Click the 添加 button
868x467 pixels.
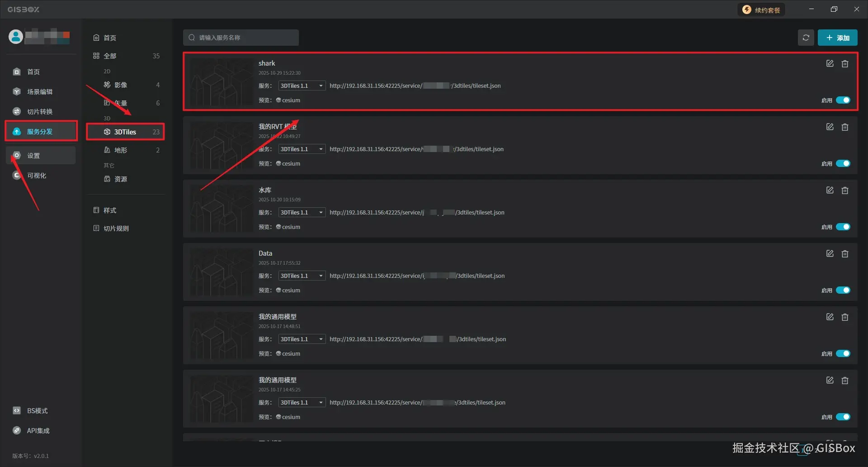coord(837,38)
